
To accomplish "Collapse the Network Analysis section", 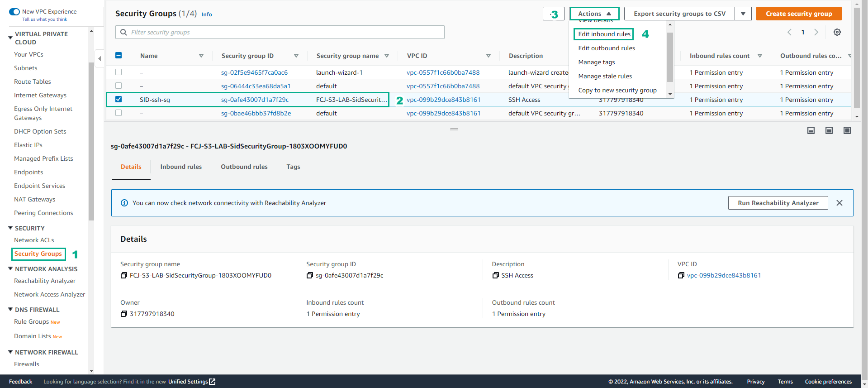I will pos(10,268).
